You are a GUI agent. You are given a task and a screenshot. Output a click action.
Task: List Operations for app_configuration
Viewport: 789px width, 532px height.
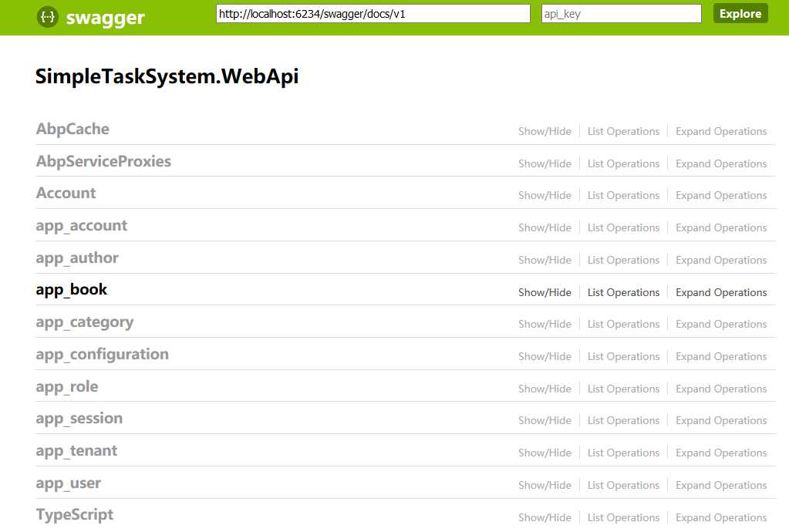pyautogui.click(x=623, y=356)
